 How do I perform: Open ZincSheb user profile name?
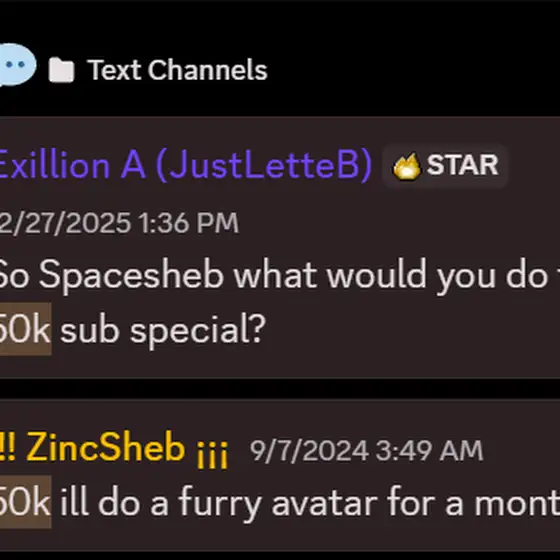[x=106, y=448]
